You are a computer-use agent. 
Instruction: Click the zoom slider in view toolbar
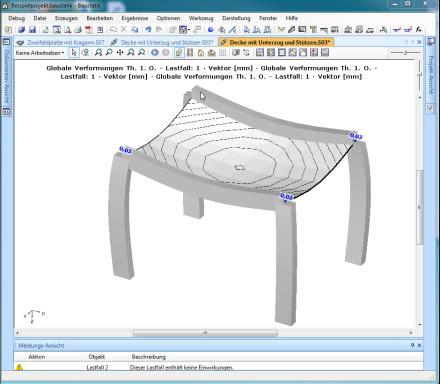[x=405, y=52]
